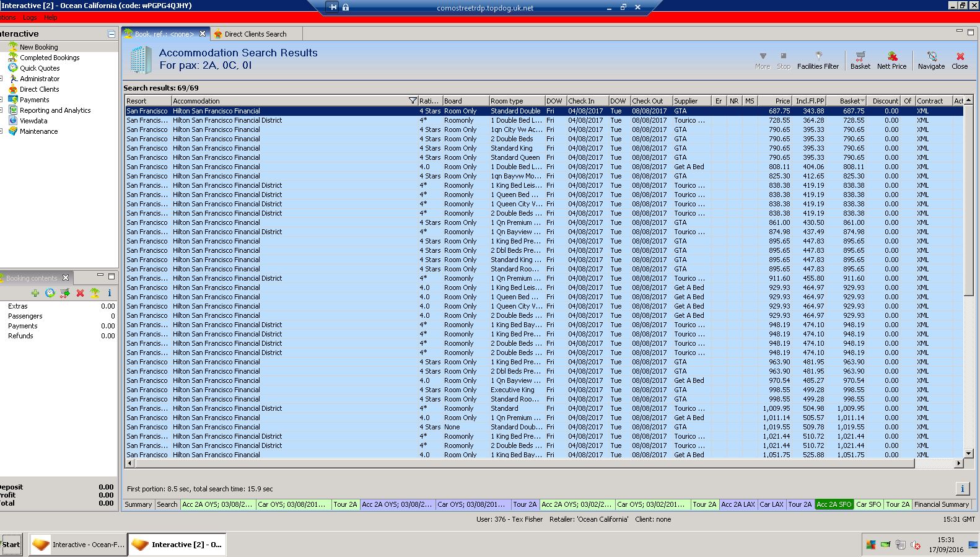Select the Summary bottom tab

point(138,504)
